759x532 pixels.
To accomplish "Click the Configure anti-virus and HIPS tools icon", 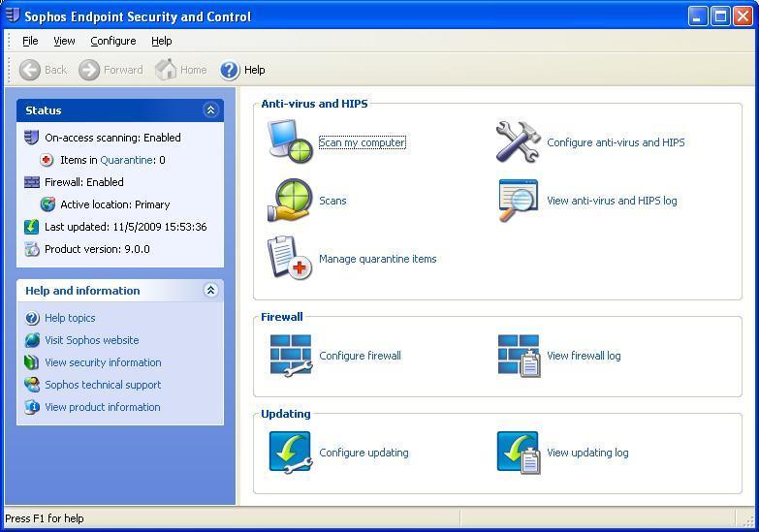I will (x=518, y=141).
